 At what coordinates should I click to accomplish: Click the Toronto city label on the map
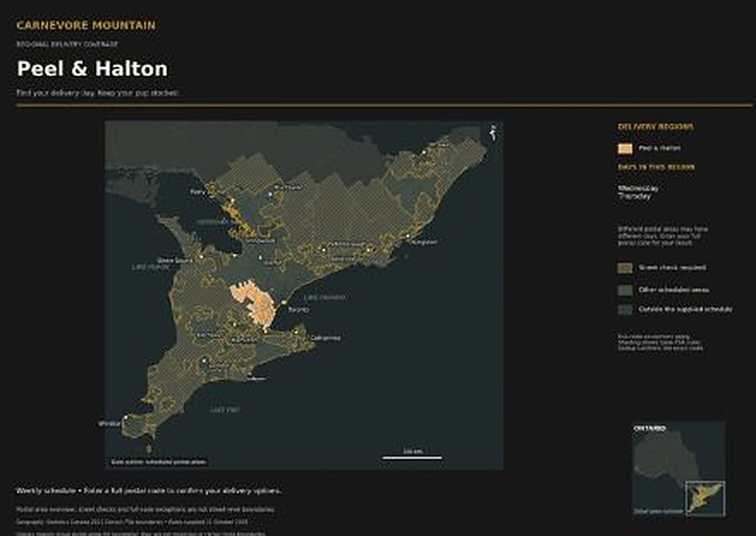point(298,310)
